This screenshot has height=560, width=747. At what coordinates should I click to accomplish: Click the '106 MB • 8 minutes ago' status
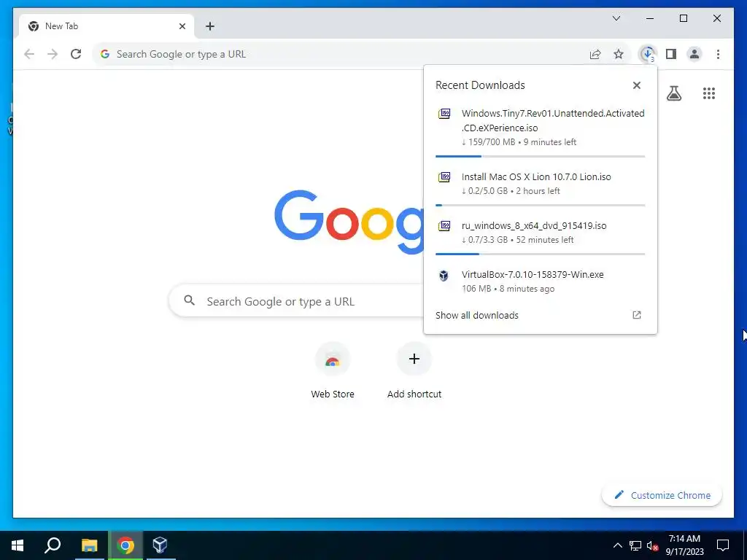508,289
